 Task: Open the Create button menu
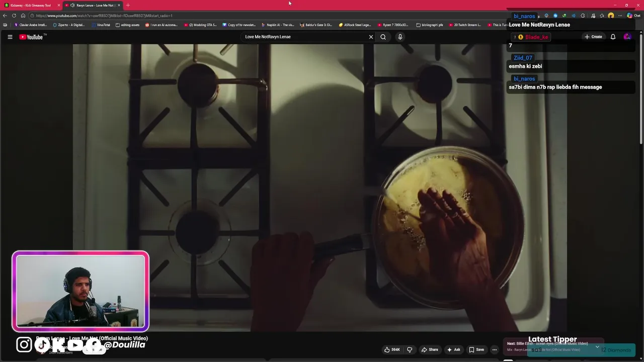coord(593,37)
